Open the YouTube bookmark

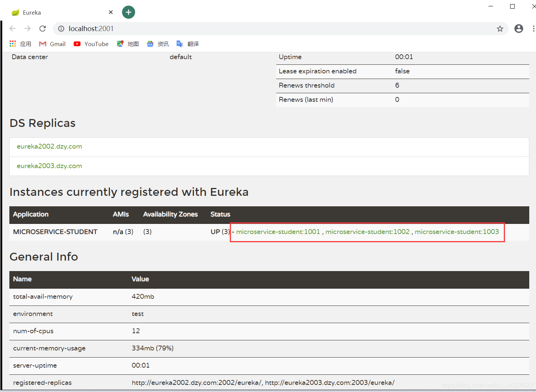point(91,44)
